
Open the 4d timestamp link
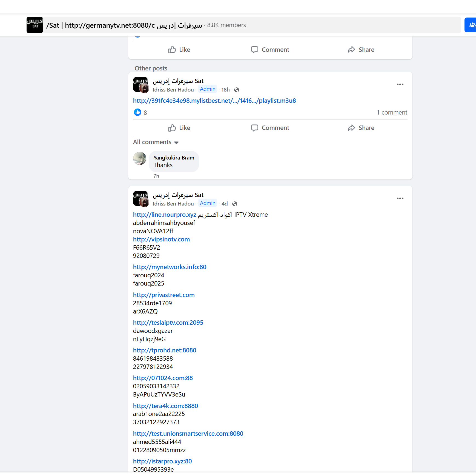[x=225, y=204]
